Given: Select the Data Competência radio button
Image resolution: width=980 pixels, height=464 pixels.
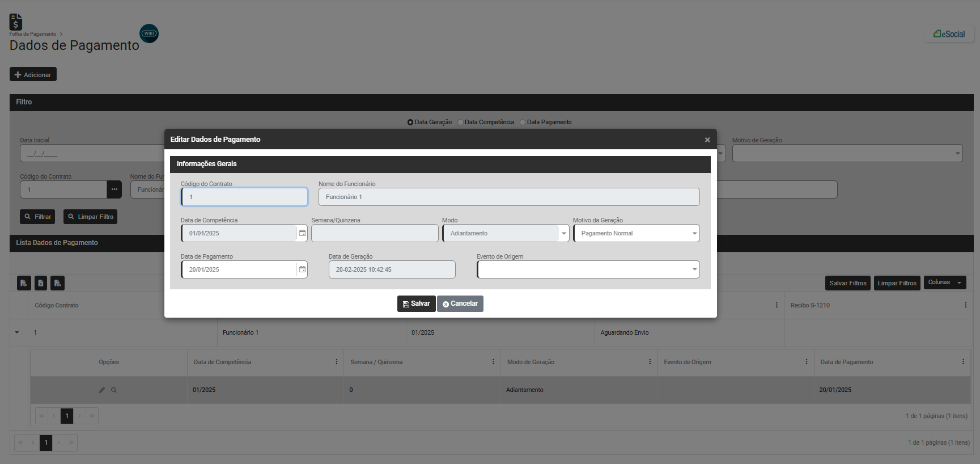Looking at the screenshot, I should 461,123.
